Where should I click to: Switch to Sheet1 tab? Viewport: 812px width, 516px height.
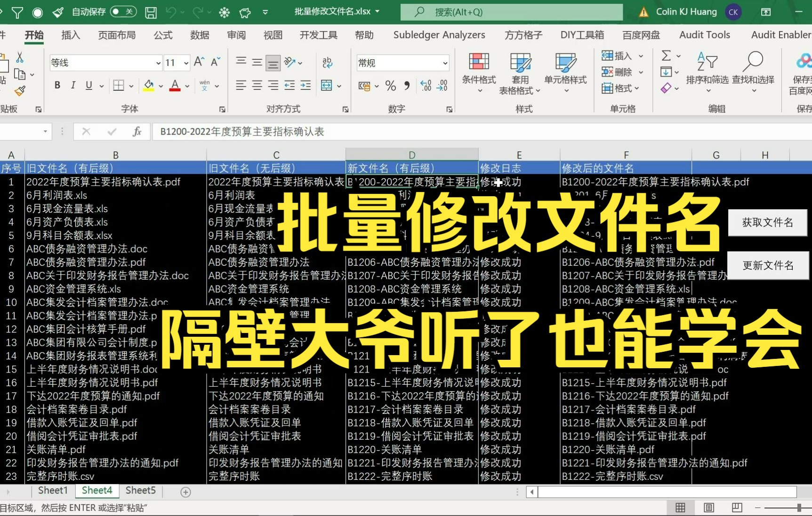[53, 490]
